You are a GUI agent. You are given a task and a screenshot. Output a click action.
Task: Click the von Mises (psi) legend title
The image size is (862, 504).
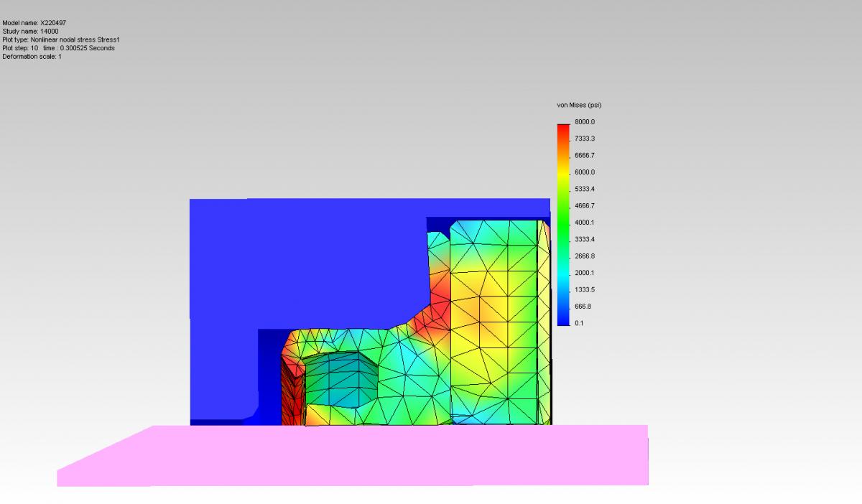tap(579, 106)
